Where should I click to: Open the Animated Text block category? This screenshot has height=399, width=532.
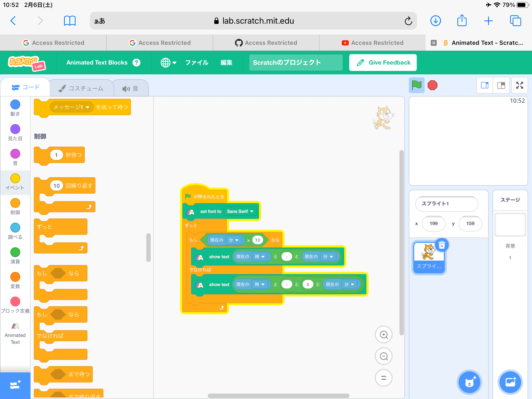tap(15, 331)
